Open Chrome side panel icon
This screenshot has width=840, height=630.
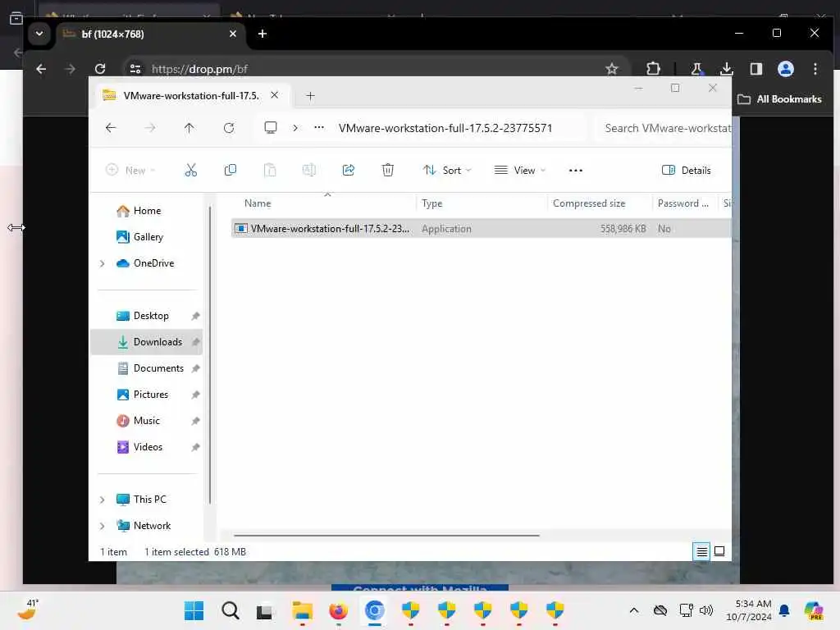click(x=756, y=69)
